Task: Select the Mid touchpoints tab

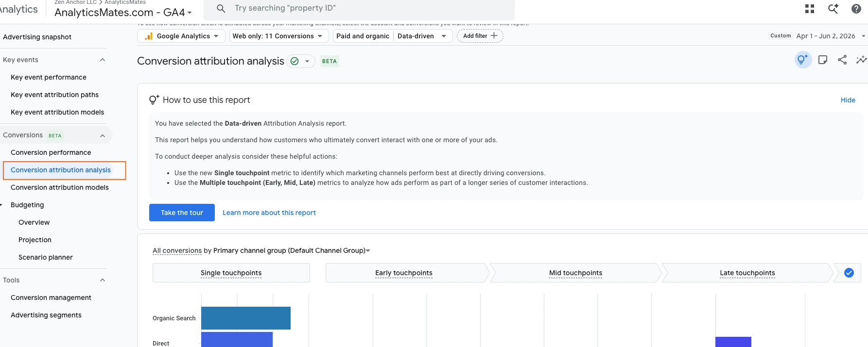Action: [x=576, y=273]
